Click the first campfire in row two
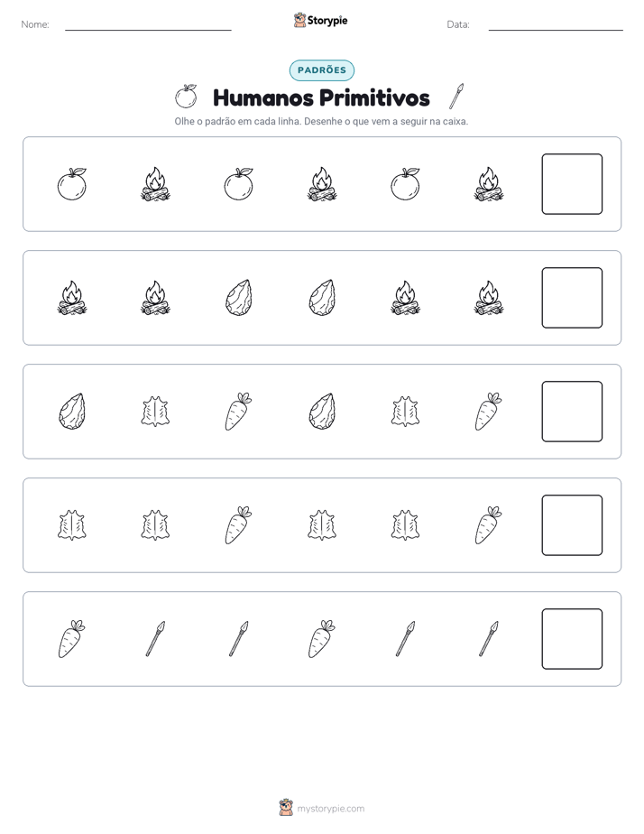Image resolution: width=644 pixels, height=834 pixels. coord(72,298)
